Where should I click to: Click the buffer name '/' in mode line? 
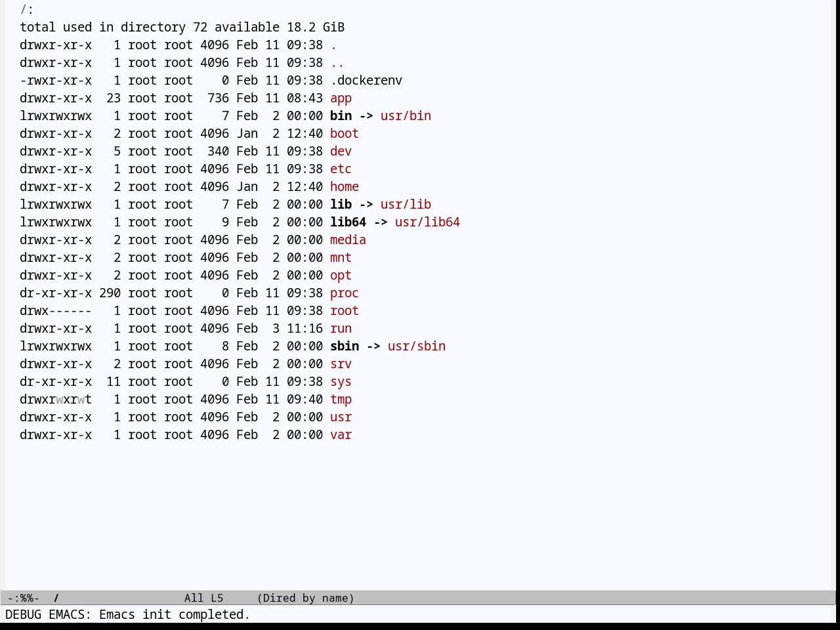tap(56, 598)
